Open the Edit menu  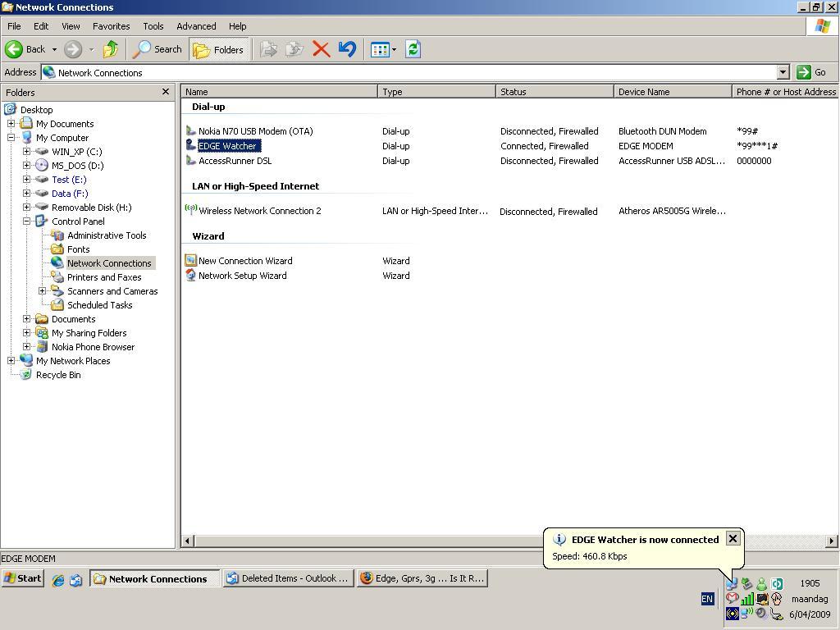point(41,26)
